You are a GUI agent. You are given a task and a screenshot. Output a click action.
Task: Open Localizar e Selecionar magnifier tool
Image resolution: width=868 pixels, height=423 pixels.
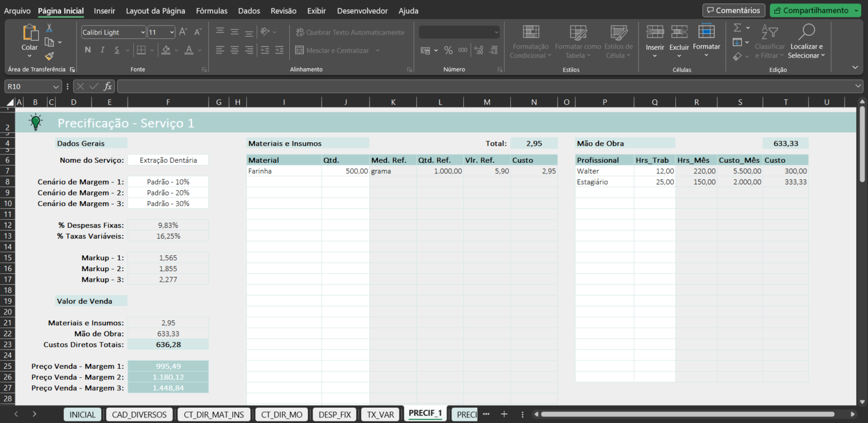[x=806, y=33]
